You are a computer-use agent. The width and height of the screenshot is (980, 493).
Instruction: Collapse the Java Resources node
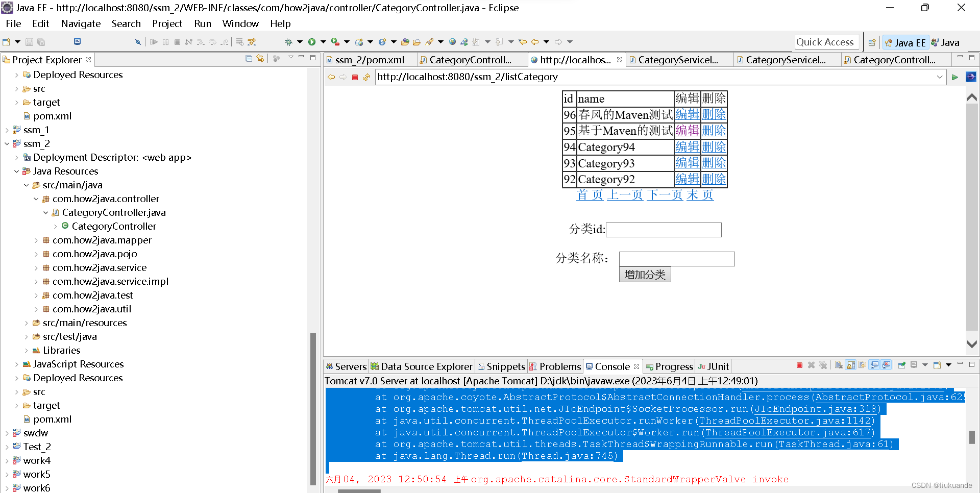pos(16,171)
